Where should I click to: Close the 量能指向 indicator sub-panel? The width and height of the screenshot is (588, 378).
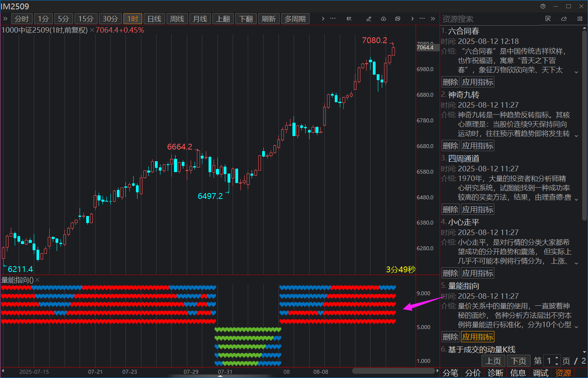click(38, 280)
